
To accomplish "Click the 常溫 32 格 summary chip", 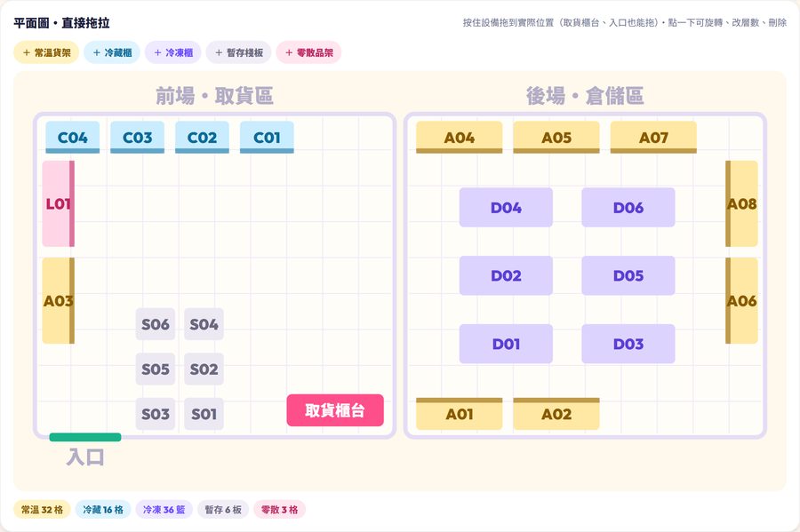I will point(42,510).
